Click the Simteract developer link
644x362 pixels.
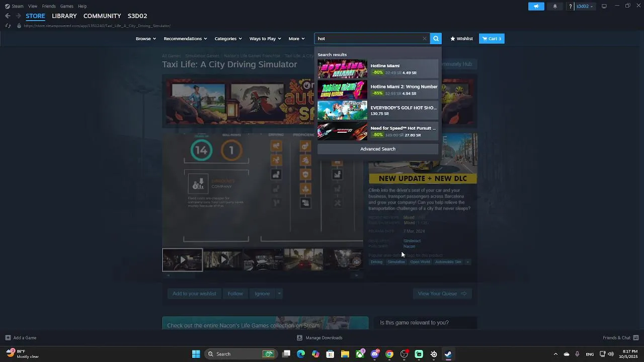412,241
